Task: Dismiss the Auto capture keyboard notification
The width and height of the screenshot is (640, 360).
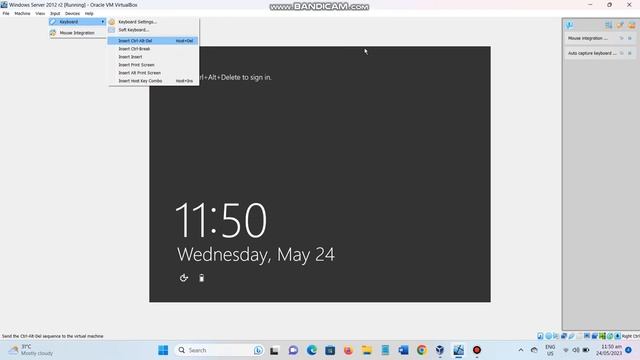Action: pos(630,53)
